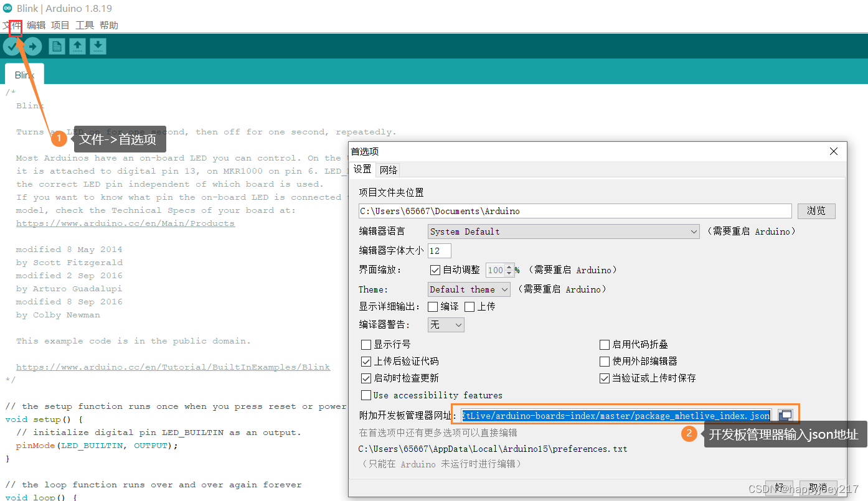
Task: Open the Theme Default theme dropdown
Action: click(x=469, y=289)
